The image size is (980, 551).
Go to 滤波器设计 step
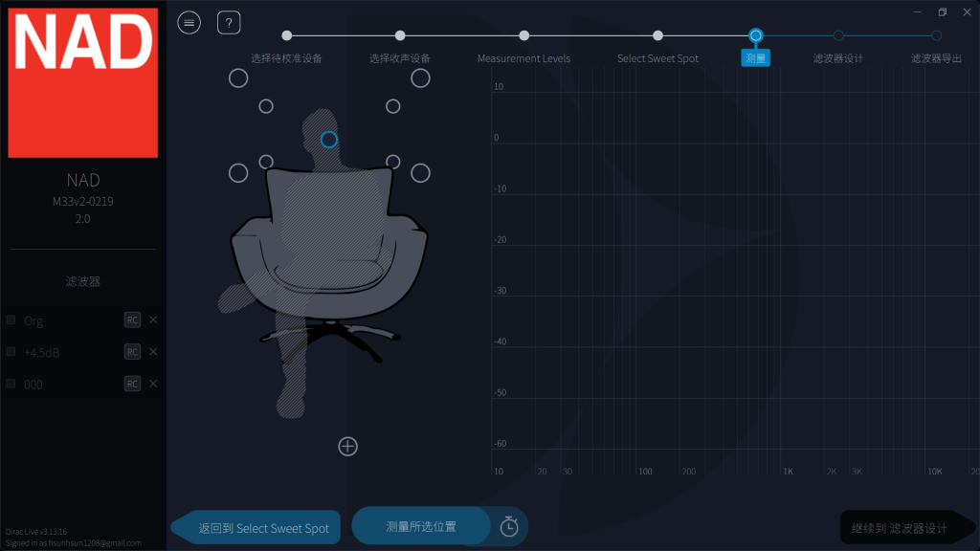(837, 58)
